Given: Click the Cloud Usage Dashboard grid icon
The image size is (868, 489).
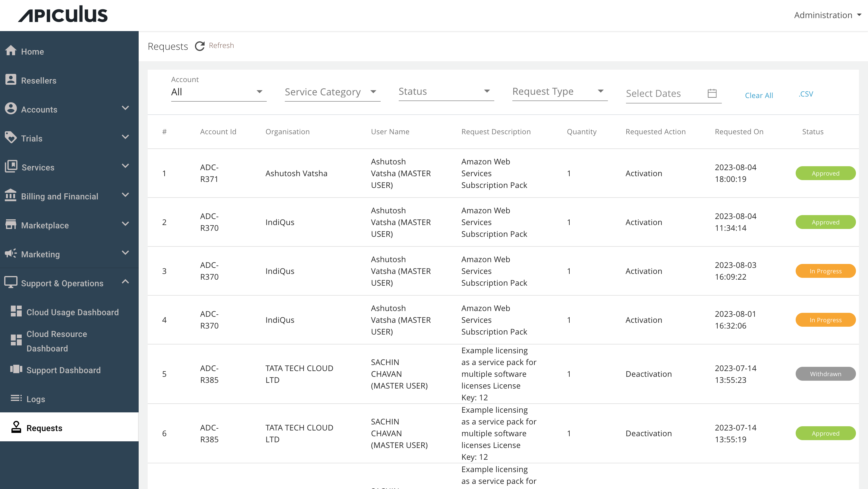Looking at the screenshot, I should [x=16, y=311].
